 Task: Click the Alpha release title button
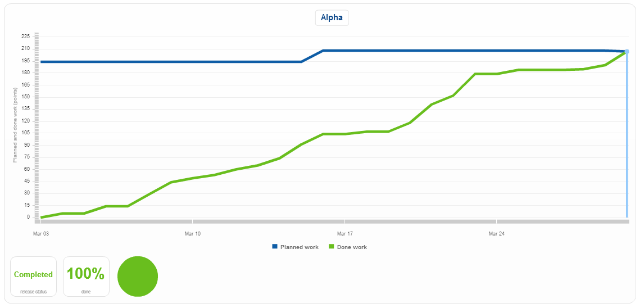click(x=332, y=18)
